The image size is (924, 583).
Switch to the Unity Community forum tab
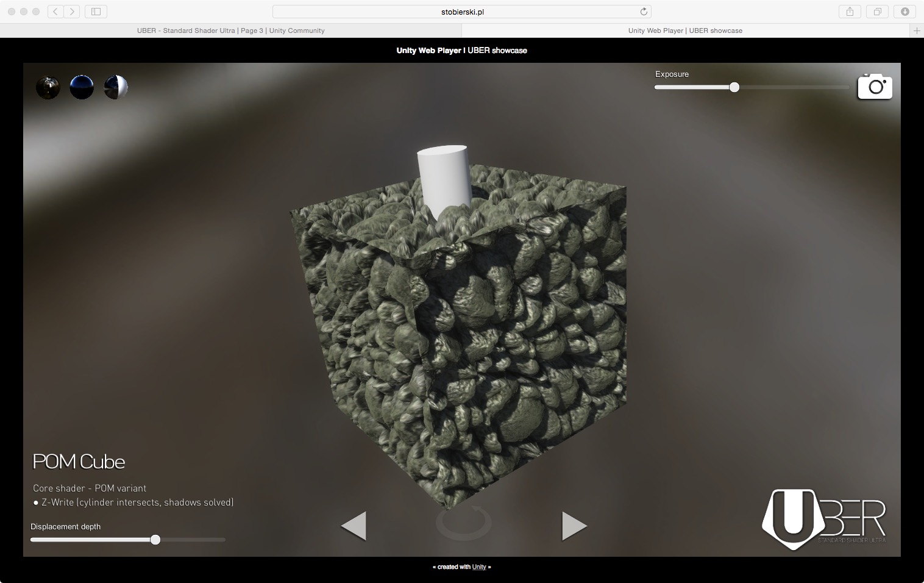[231, 30]
